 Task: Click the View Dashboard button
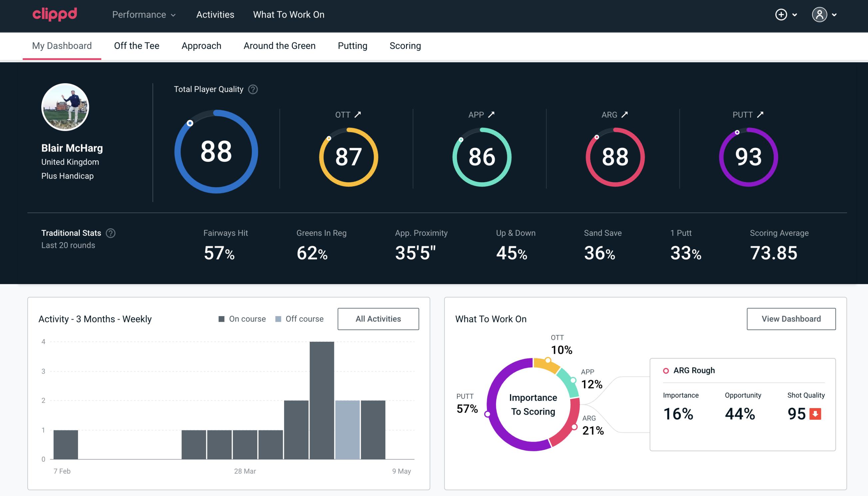click(x=791, y=318)
